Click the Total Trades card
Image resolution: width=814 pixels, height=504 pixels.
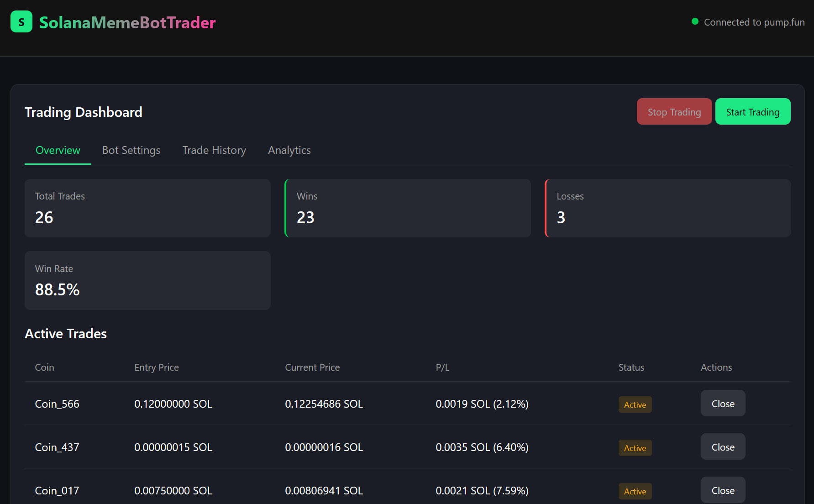(x=147, y=208)
